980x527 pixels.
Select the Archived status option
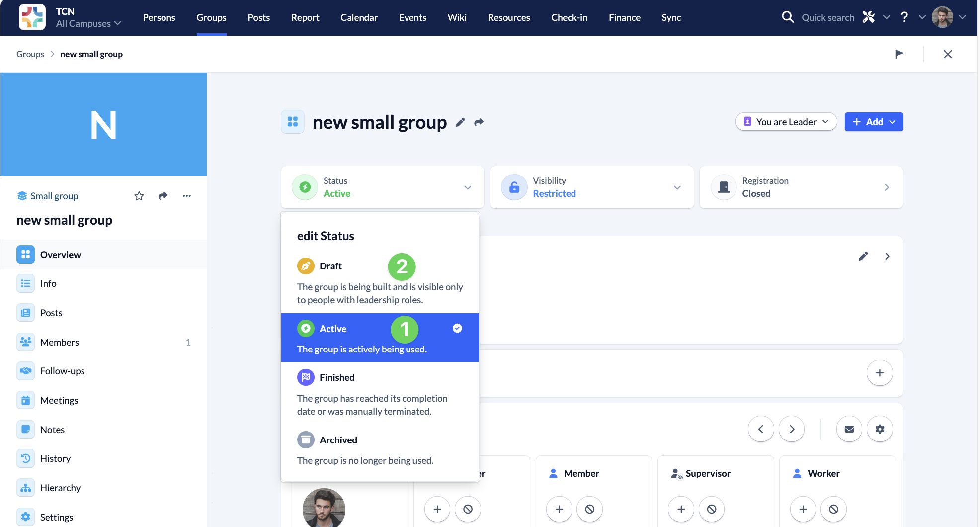[x=338, y=440]
